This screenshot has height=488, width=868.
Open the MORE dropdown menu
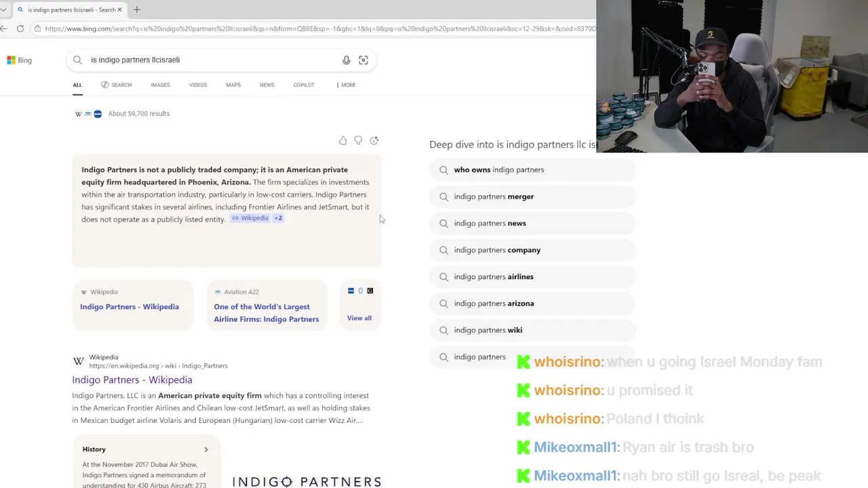[345, 85]
